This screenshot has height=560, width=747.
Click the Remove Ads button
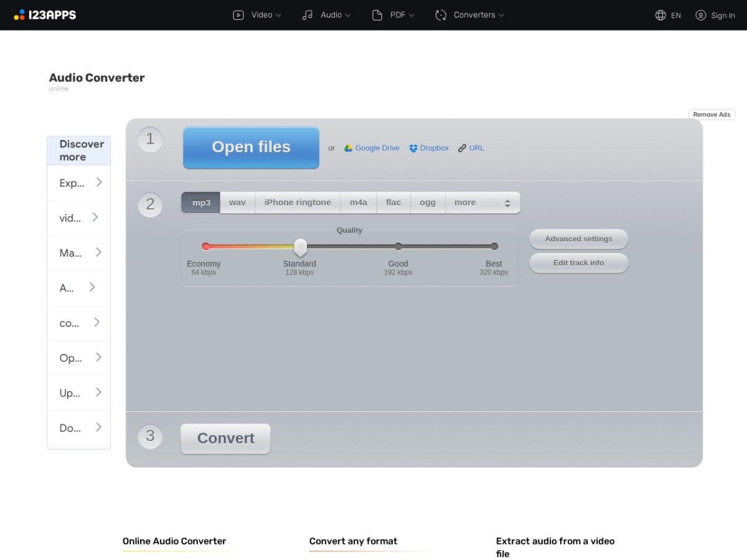(712, 114)
